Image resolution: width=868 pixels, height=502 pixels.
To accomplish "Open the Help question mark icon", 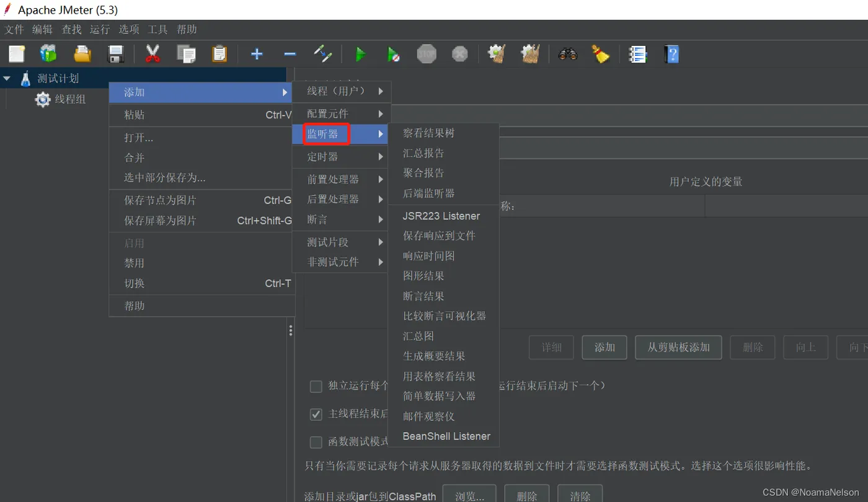I will 671,54.
